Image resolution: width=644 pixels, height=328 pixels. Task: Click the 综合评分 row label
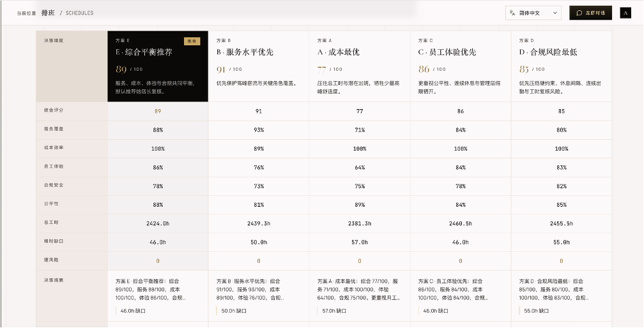tap(54, 110)
